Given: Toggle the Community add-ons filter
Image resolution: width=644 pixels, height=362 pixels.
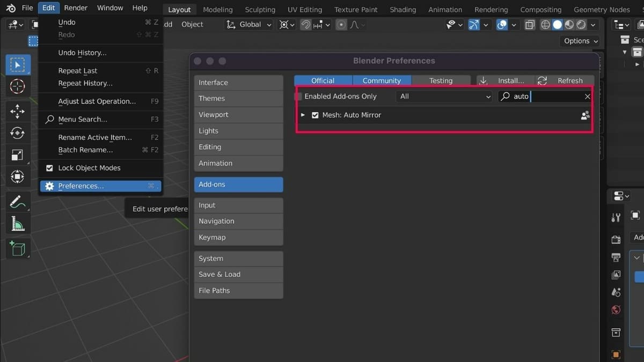Looking at the screenshot, I should point(382,80).
